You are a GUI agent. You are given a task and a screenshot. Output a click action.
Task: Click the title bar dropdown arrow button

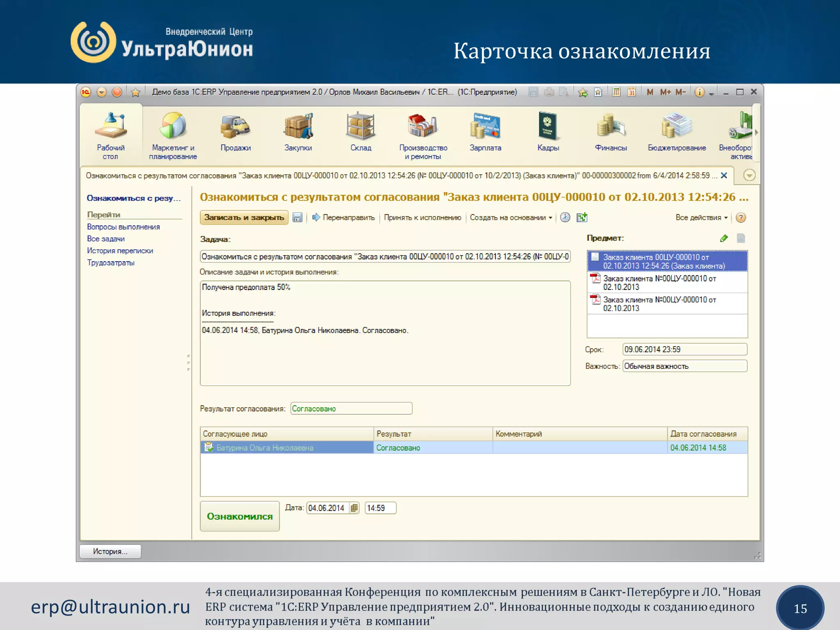(x=102, y=92)
